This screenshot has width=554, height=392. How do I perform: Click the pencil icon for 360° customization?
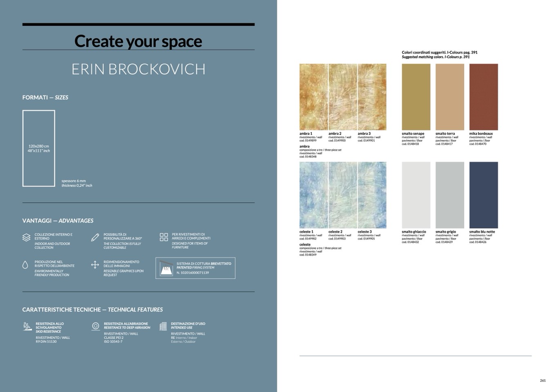95,237
